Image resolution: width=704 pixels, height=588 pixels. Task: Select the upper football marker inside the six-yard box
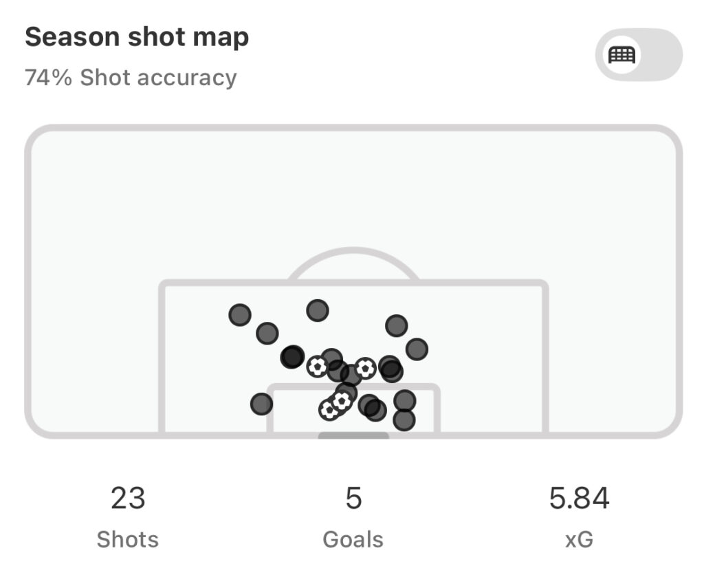tap(342, 401)
